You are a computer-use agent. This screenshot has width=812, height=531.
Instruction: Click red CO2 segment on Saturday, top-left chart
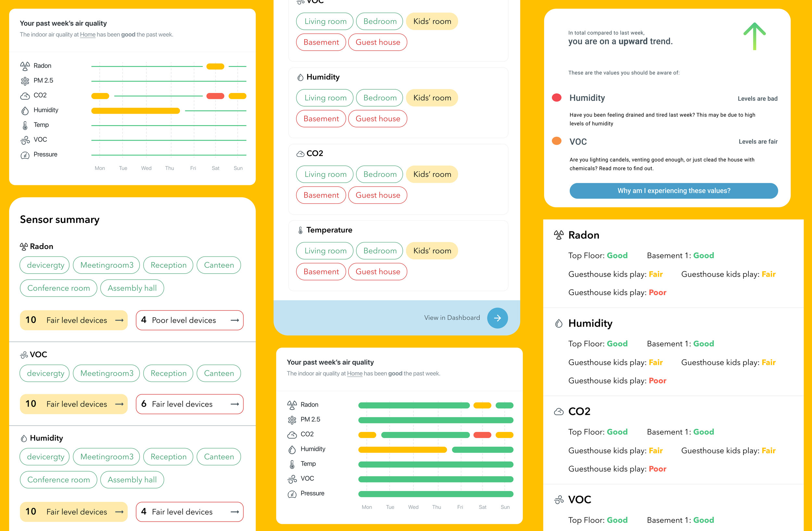[x=215, y=96]
